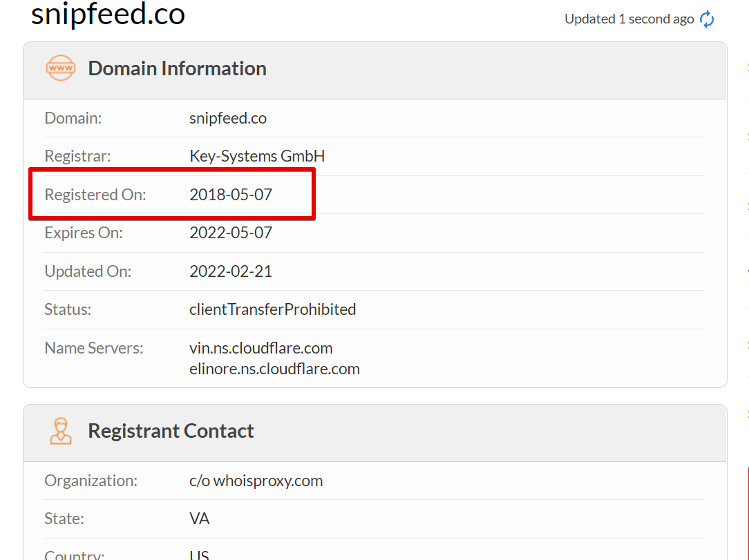This screenshot has height=560, width=749.
Task: Click the elinore.ns.cloudflare.com name server
Action: 275,369
